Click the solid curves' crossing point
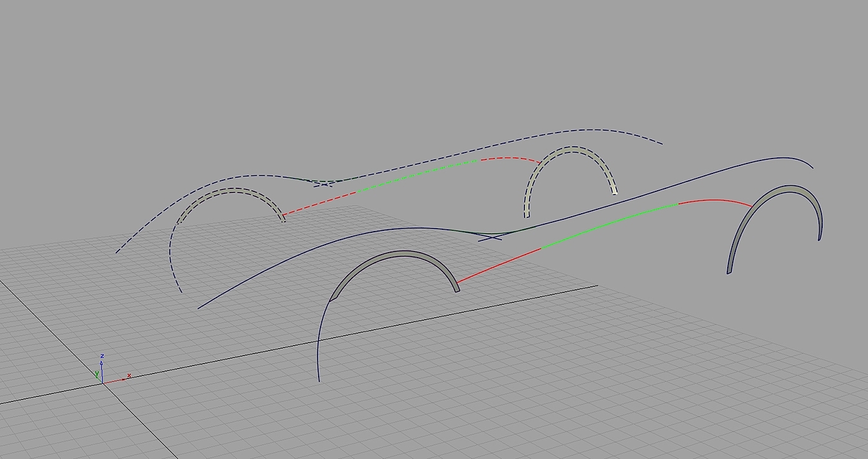The height and width of the screenshot is (459, 868). pos(490,237)
